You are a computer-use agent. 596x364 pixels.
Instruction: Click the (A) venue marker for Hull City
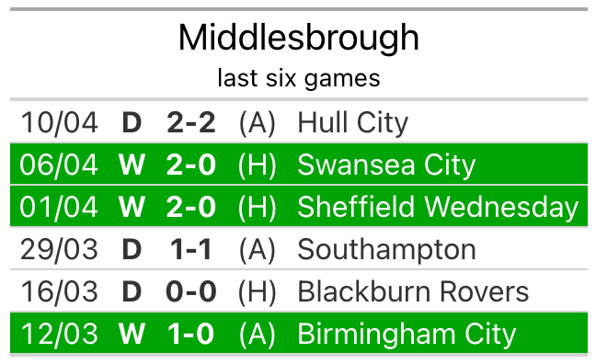257,123
